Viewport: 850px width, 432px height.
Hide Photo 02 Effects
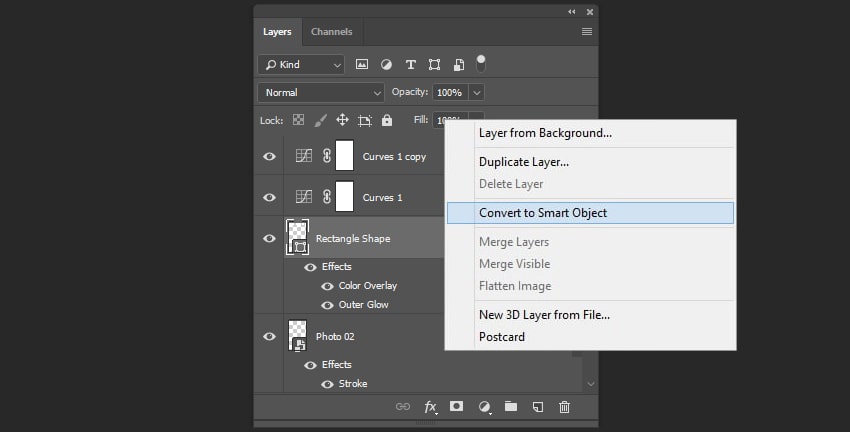click(x=310, y=365)
